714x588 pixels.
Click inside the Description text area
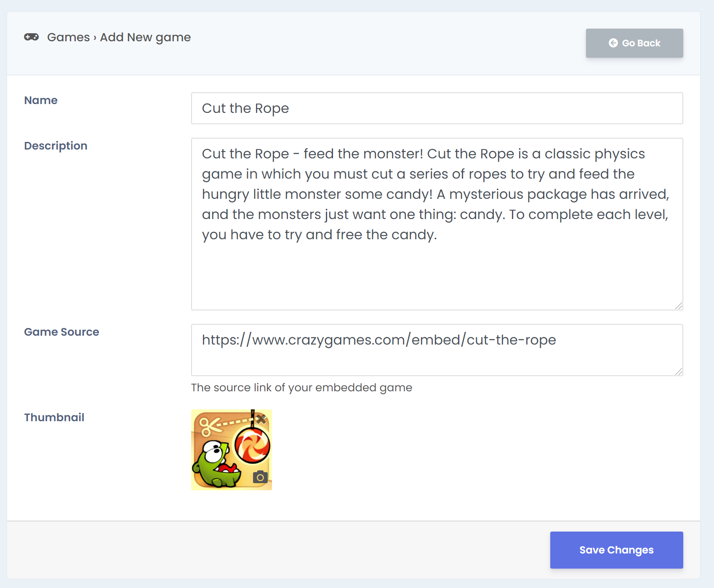tap(437, 224)
